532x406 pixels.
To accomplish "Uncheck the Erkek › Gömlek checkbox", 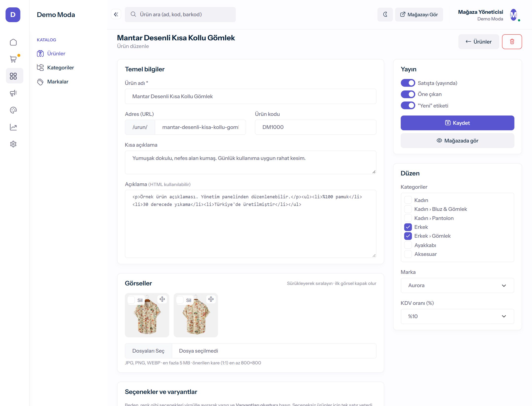I will [408, 236].
